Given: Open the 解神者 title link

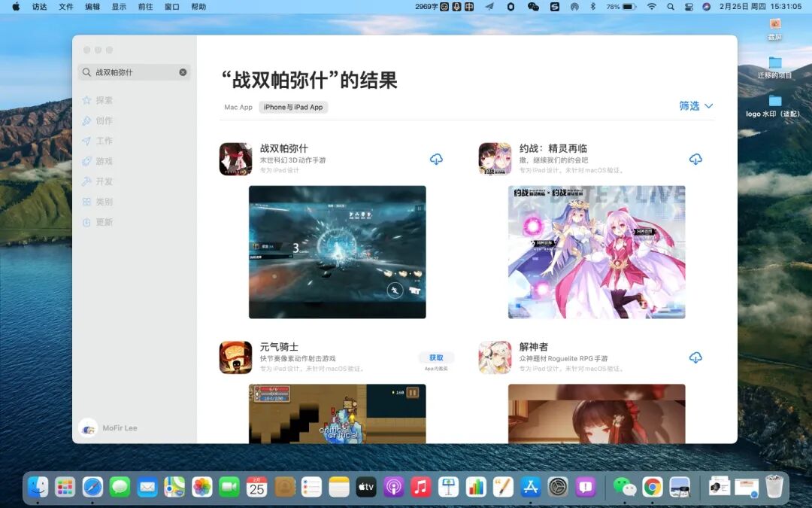Looking at the screenshot, I should pyautogui.click(x=533, y=347).
